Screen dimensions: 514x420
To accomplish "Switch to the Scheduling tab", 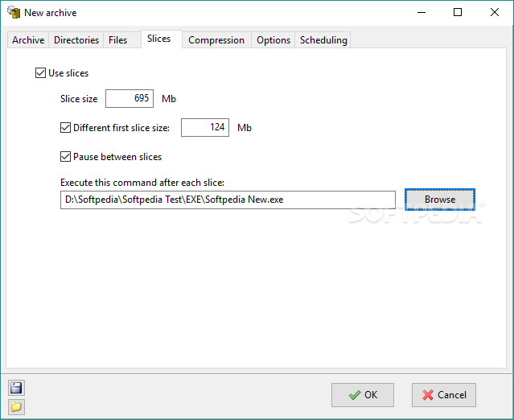I will pyautogui.click(x=323, y=40).
